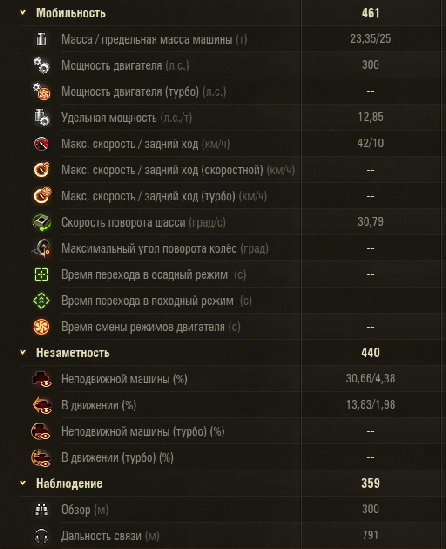Viewport: 446px width, 549px height.
Task: Select the Обзор (м) value 300
Action: (370, 509)
